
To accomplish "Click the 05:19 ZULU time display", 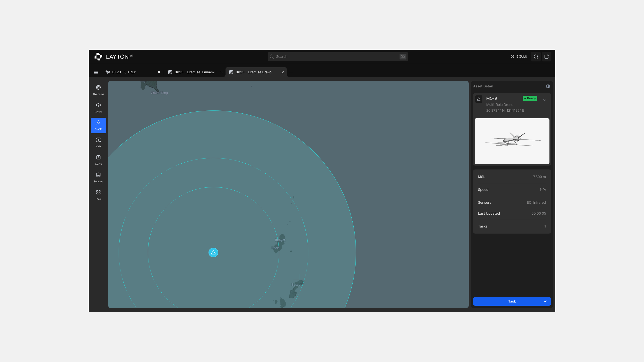I will pos(519,57).
